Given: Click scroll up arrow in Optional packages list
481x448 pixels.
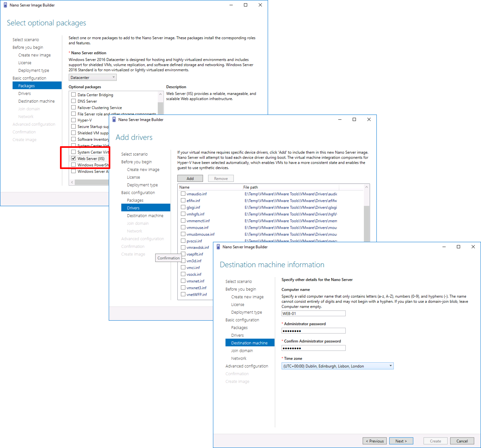Looking at the screenshot, I should [x=161, y=94].
